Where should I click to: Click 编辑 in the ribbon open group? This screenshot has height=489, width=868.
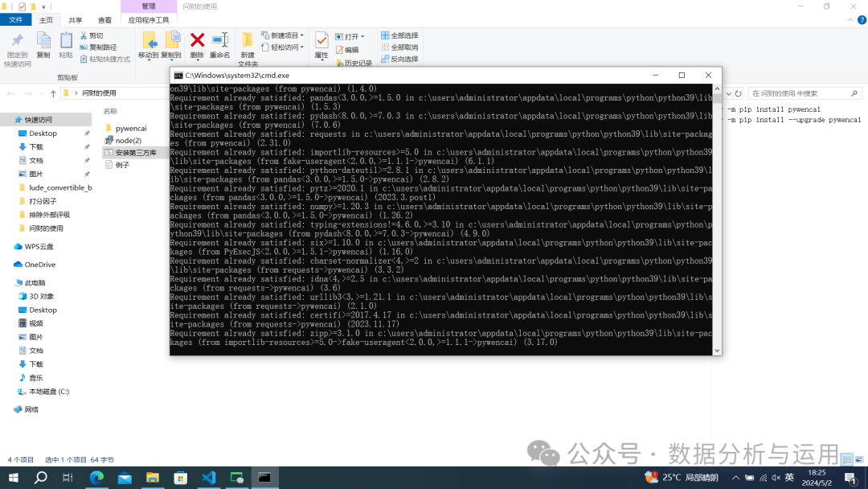(347, 50)
